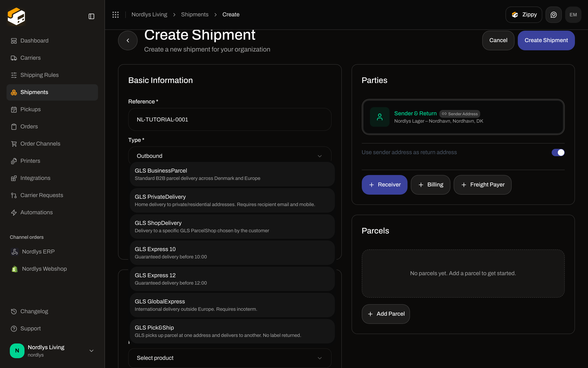588x368 pixels.
Task: Click the Create Shipment button
Action: (546, 40)
